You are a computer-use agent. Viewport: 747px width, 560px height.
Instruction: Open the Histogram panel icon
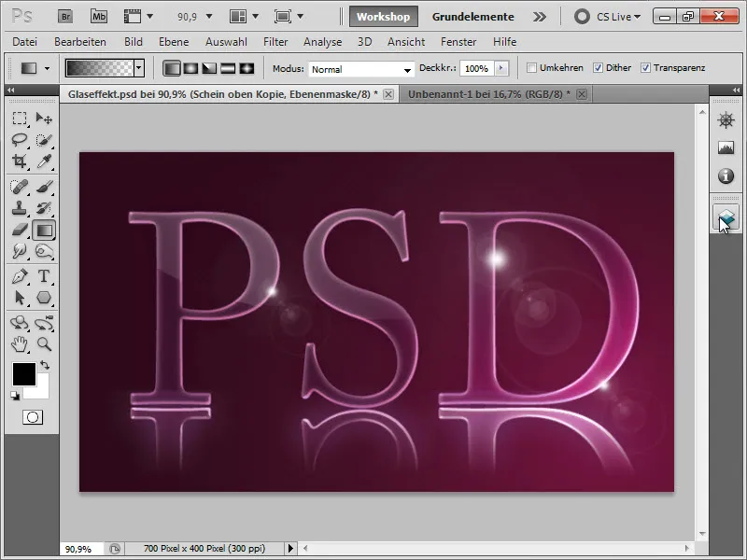click(726, 148)
